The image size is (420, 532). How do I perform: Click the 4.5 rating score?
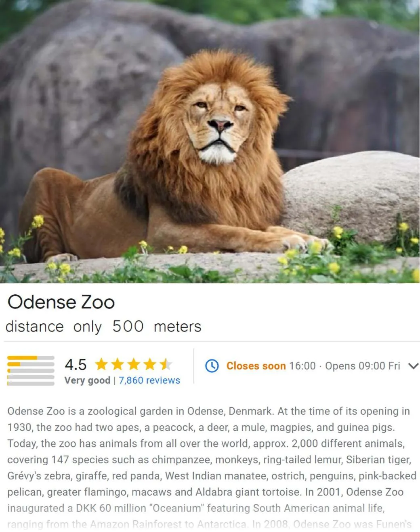[76, 365]
